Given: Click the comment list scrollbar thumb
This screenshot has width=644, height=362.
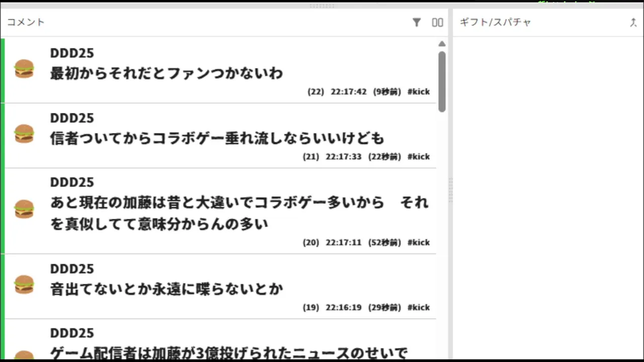Looking at the screenshot, I should tap(442, 81).
